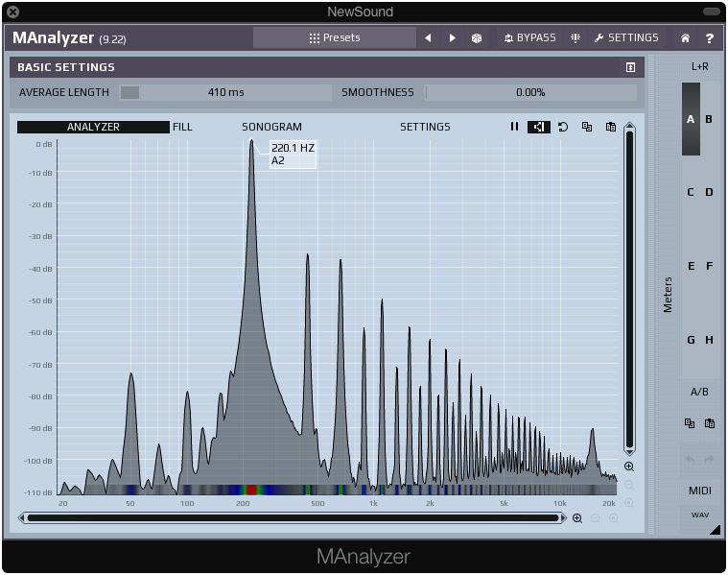Viewport: 728px width, 575px height.
Task: Select preset slot E
Action: 691,266
